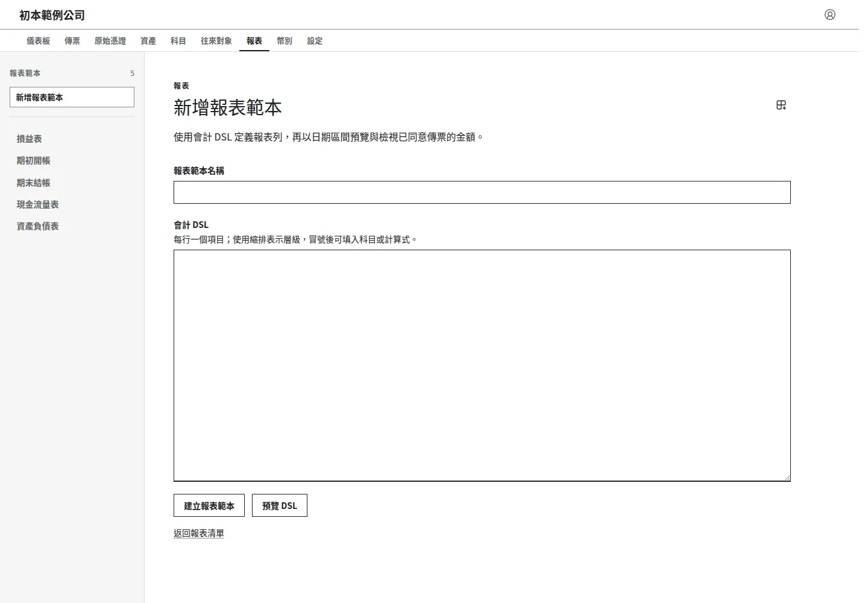The image size is (868, 603).
Task: Focus the 會計 DSL text area
Action: tap(482, 365)
